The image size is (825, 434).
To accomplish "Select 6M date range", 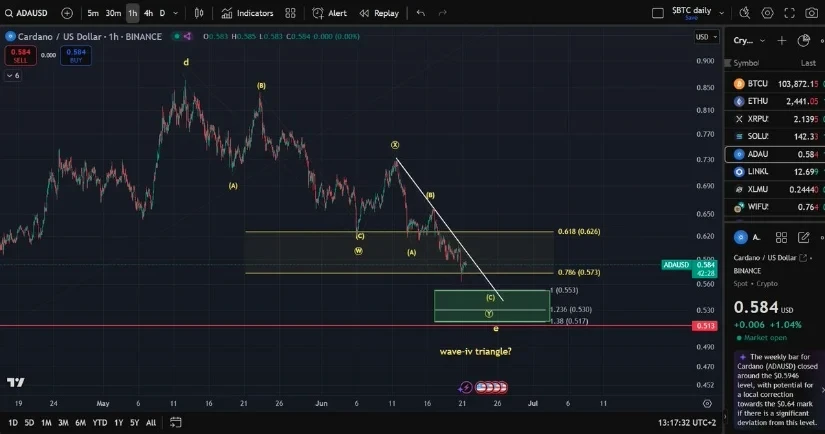I will pos(81,422).
